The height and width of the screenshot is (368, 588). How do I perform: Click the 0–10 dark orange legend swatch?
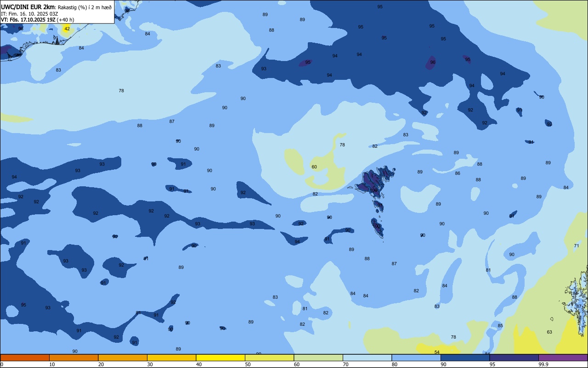pos(25,357)
